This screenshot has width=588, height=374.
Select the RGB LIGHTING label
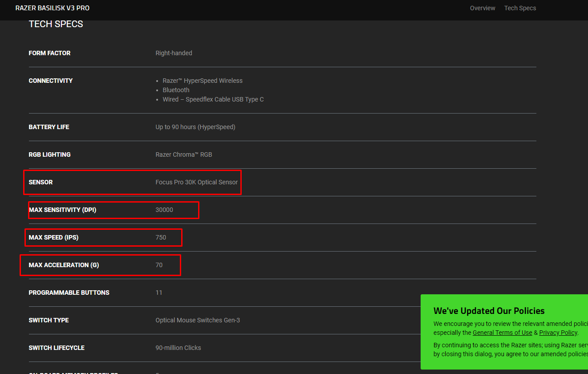tap(49, 154)
